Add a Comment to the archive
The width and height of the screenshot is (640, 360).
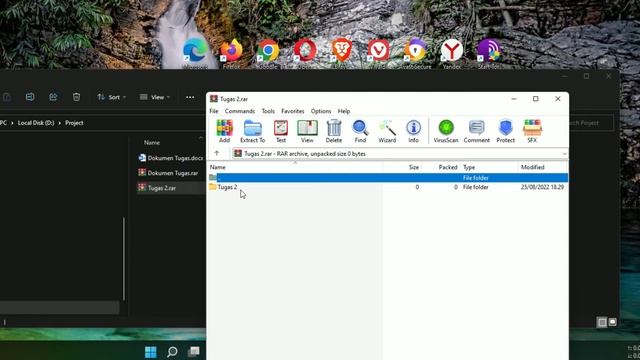click(476, 131)
